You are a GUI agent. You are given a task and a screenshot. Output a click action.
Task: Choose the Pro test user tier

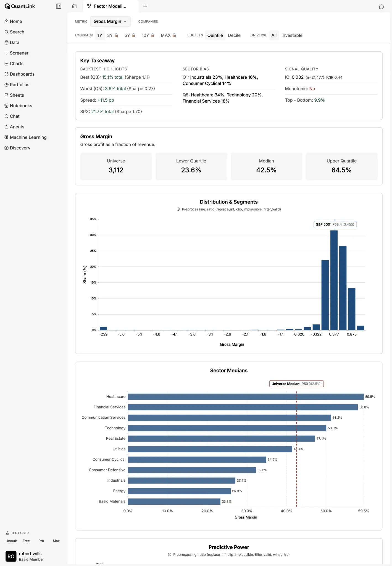click(x=41, y=541)
